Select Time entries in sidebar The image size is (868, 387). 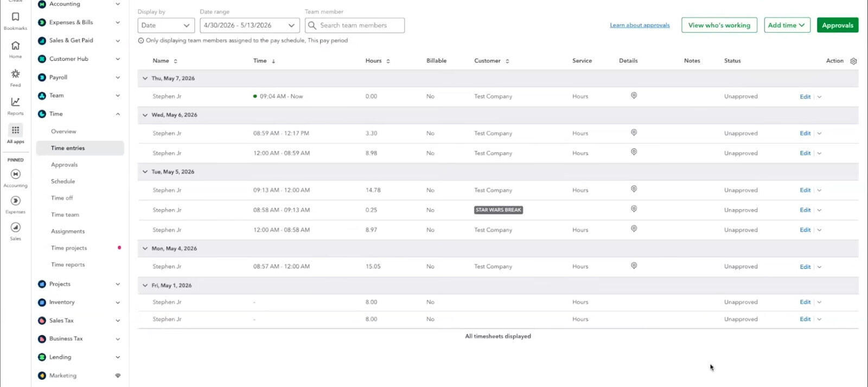[80, 148]
